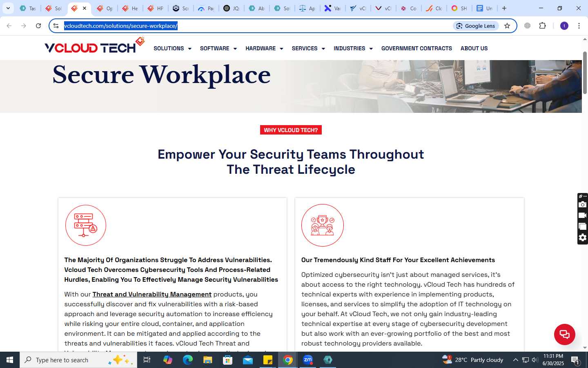
Task: Click the page vertical scrollbar thumb
Action: 585,73
